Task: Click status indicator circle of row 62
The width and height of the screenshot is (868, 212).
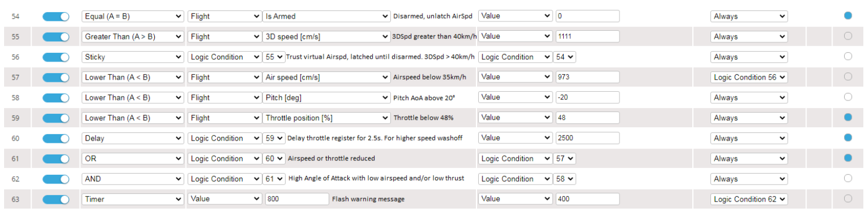Action: pyautogui.click(x=848, y=178)
